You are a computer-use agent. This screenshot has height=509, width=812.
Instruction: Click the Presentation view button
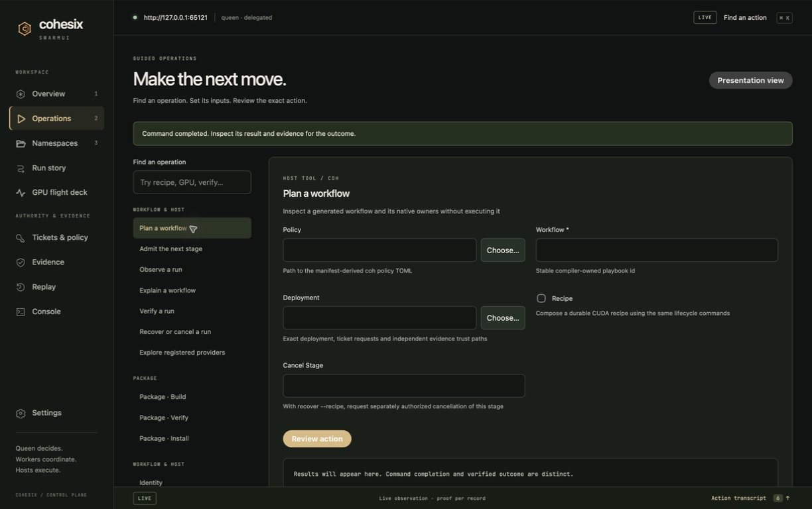[750, 80]
